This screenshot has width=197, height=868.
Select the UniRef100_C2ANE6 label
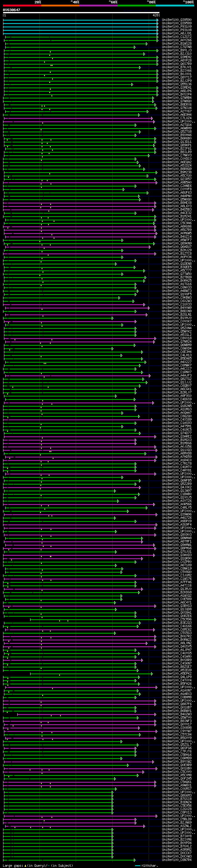pyautogui.click(x=177, y=186)
